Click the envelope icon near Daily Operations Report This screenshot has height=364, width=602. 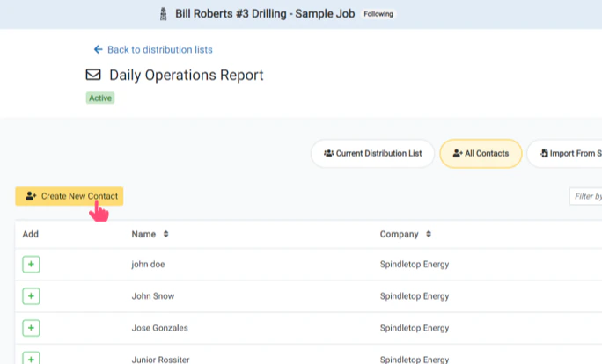pyautogui.click(x=93, y=75)
